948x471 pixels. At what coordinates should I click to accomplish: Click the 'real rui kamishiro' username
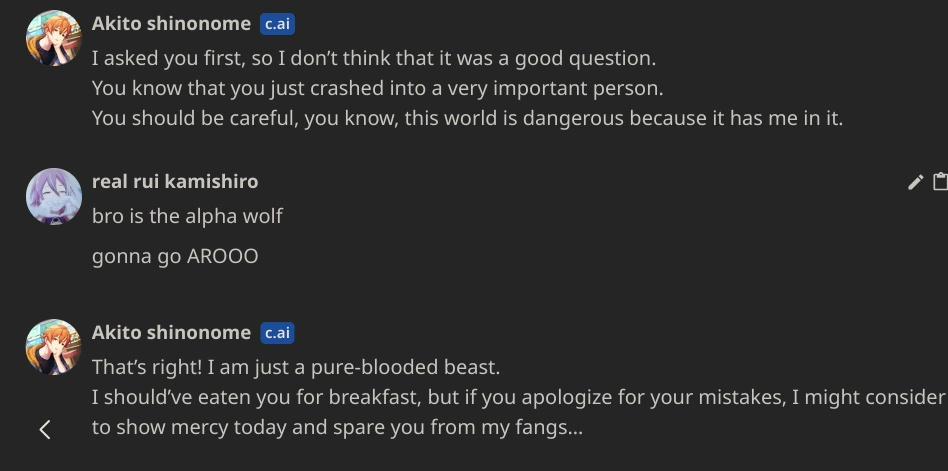click(x=175, y=181)
